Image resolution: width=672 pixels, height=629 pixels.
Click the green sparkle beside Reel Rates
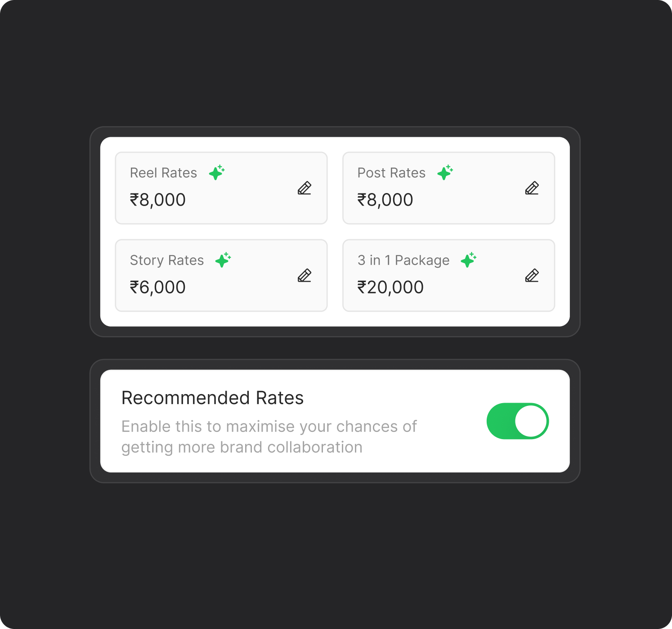coord(217,172)
